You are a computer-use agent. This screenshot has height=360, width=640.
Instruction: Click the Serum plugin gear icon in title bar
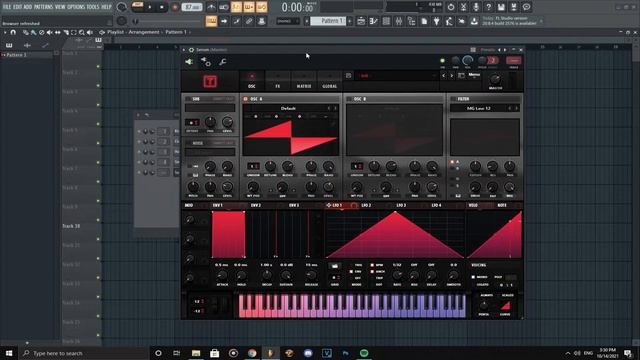pos(191,50)
